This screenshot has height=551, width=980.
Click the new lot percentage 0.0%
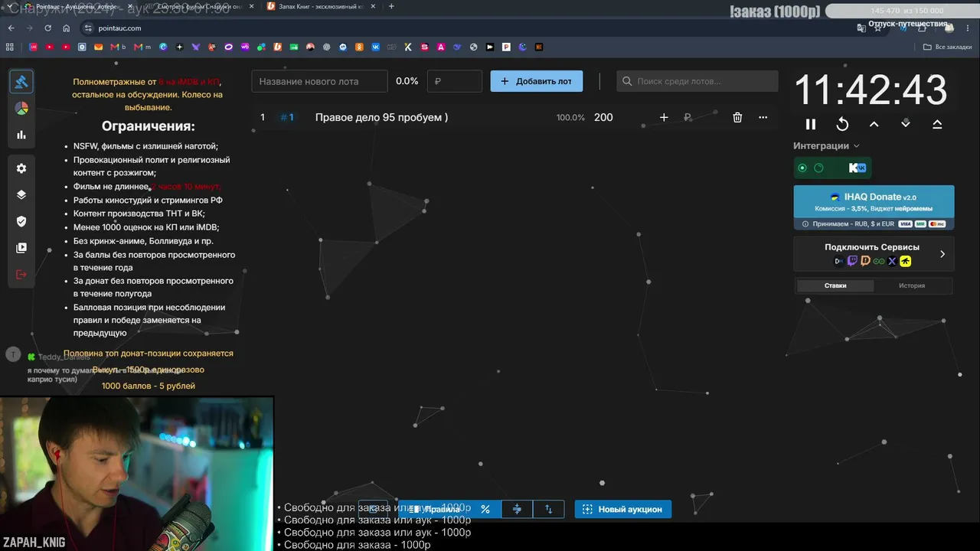coord(407,81)
